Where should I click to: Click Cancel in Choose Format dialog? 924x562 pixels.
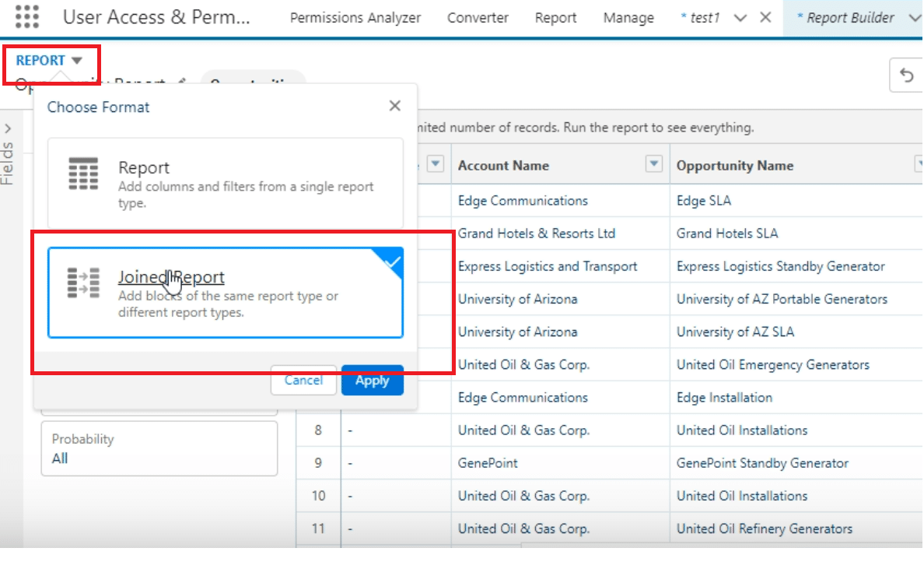pyautogui.click(x=303, y=381)
